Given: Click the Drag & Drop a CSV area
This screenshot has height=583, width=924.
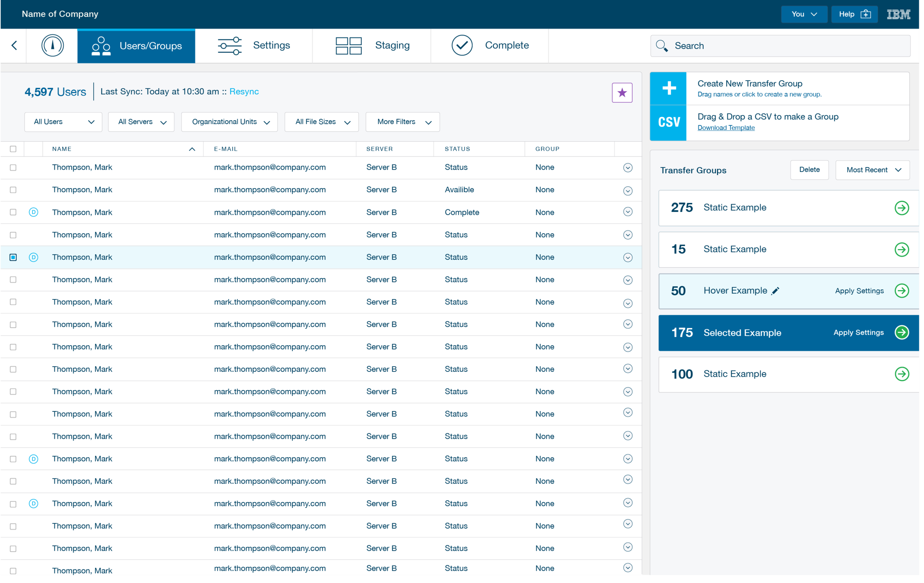Looking at the screenshot, I should [x=780, y=122].
